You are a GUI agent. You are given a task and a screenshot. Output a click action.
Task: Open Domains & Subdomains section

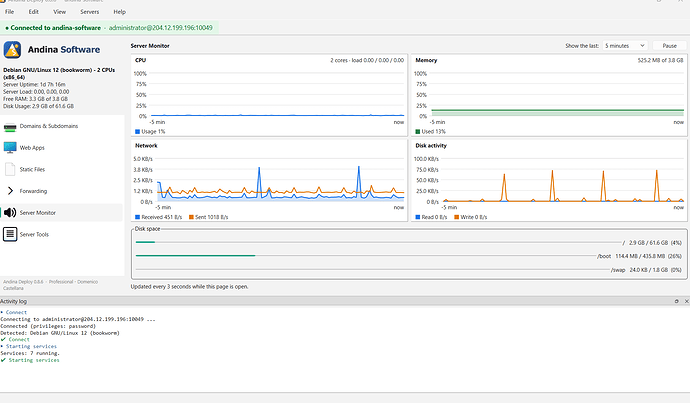tap(62, 126)
